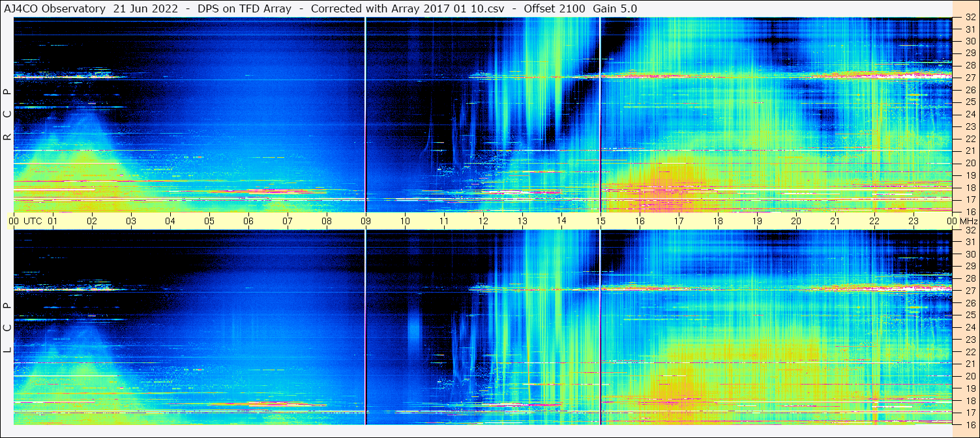Click '23' MHz tick on RCP frequency scale

[970, 126]
